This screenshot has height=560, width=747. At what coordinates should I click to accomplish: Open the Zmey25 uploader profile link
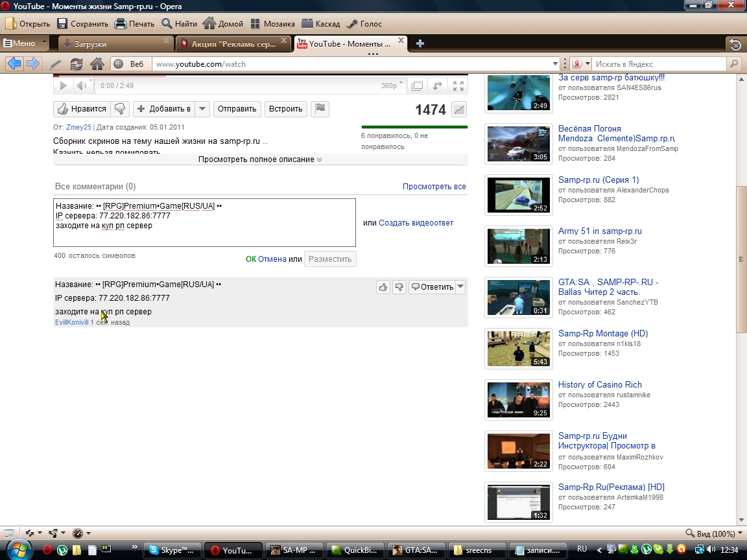point(78,127)
